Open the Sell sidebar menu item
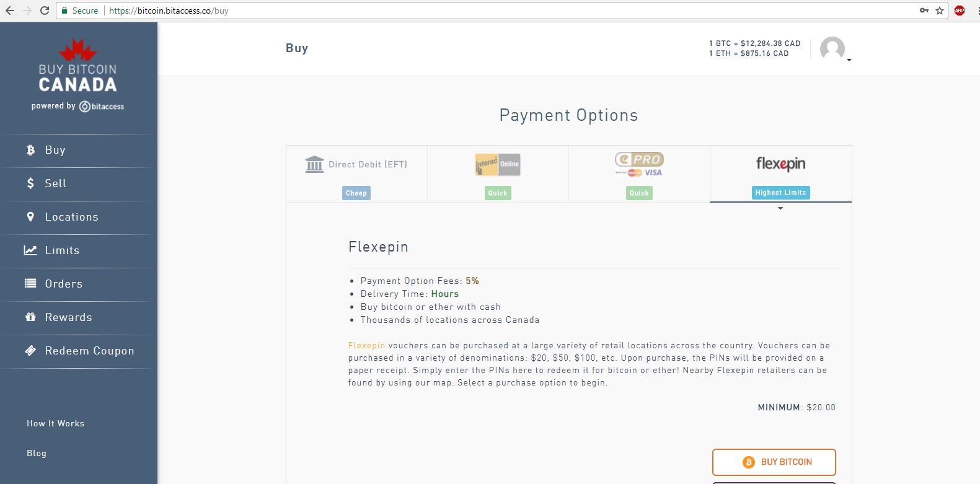This screenshot has height=484, width=980. coord(79,184)
